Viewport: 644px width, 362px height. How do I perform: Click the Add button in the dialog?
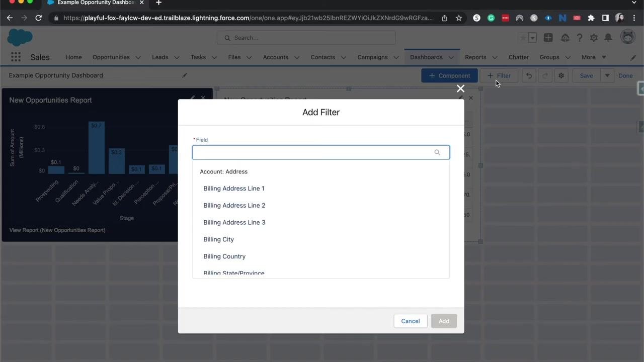444,321
